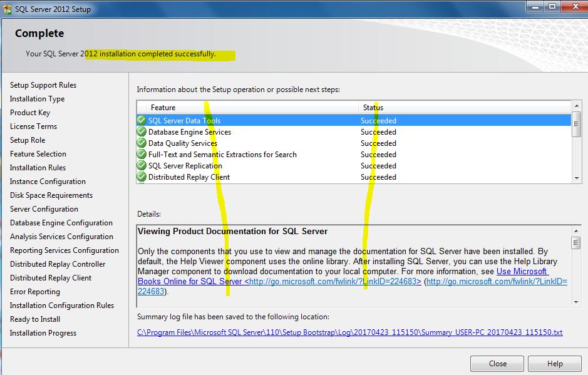Click Details pane scrollbar up arrow

(576, 230)
